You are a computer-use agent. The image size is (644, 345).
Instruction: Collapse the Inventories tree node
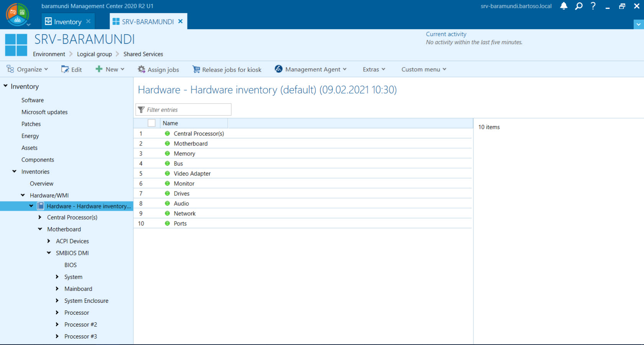pos(14,171)
